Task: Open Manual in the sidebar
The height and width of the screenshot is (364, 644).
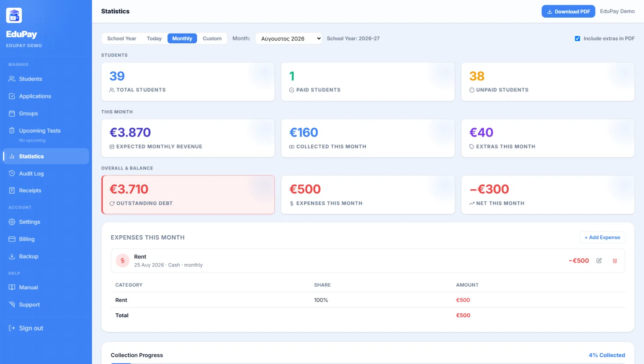Action: coord(46,287)
